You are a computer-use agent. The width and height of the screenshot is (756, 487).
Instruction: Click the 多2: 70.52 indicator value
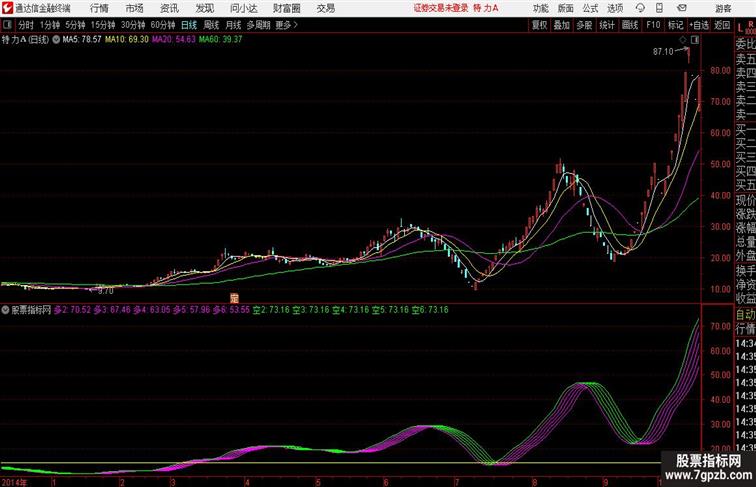[72, 310]
